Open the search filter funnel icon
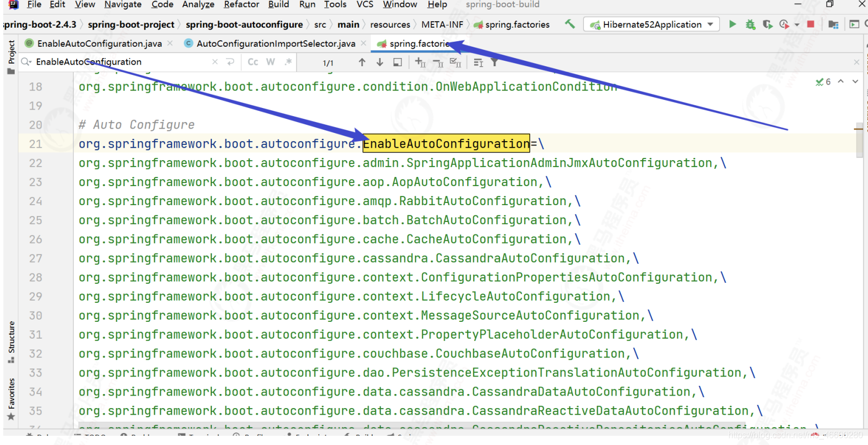 point(494,62)
